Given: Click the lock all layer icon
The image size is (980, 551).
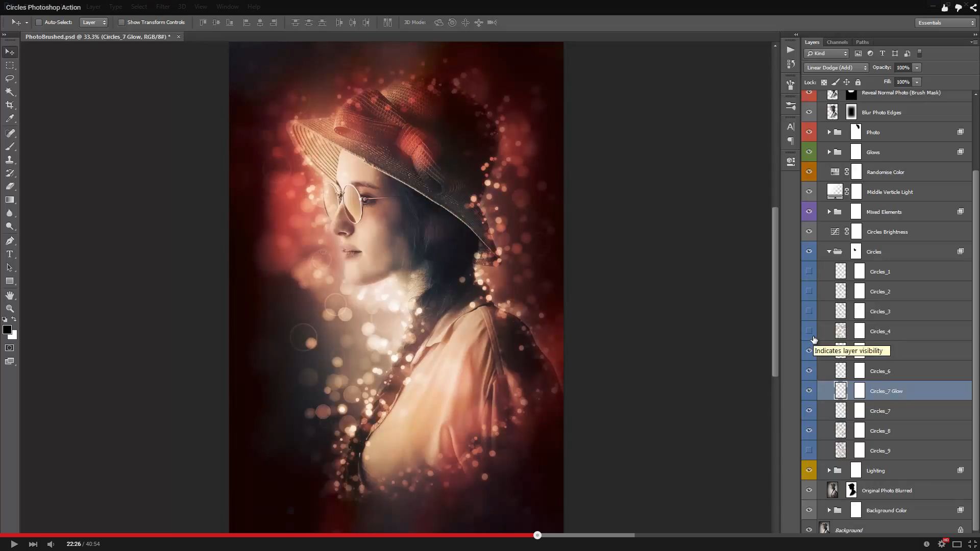Looking at the screenshot, I should [x=858, y=82].
